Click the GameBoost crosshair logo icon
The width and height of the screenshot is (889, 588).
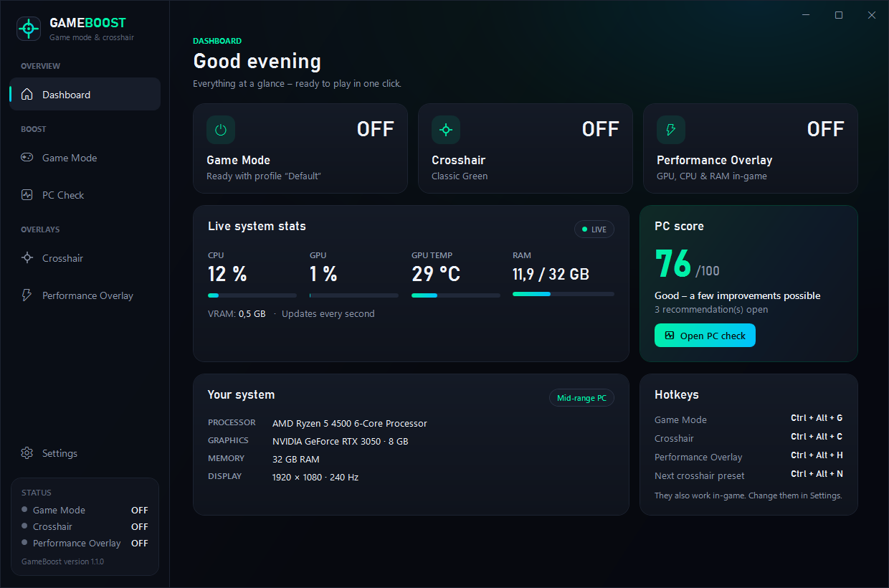[29, 29]
